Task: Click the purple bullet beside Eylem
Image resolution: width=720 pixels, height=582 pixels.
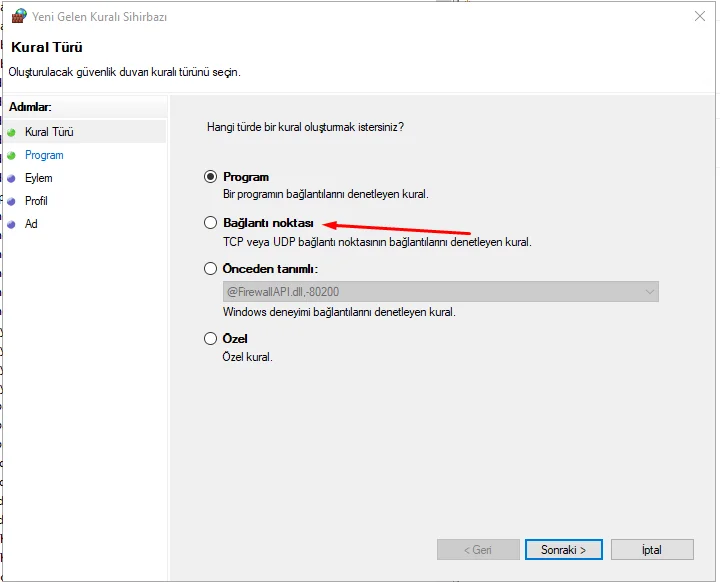Action: pyautogui.click(x=11, y=178)
